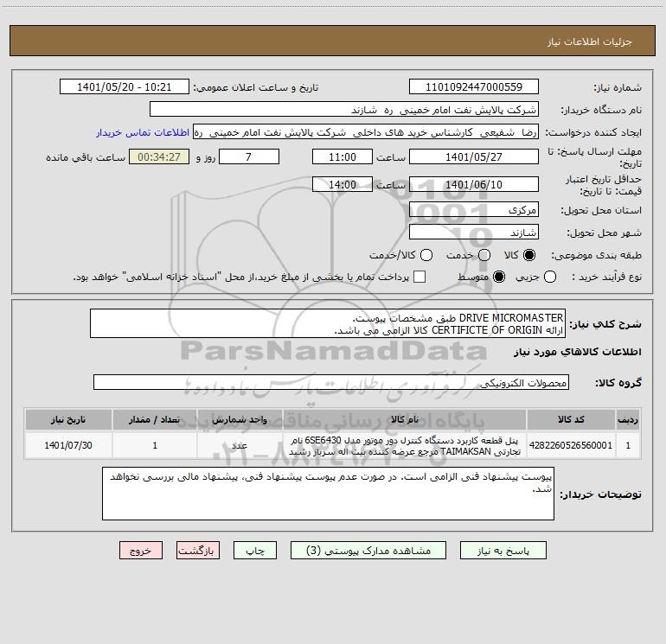This screenshot has height=644, width=666.
Task: Click the نام کالا column header
Action: 405,419
